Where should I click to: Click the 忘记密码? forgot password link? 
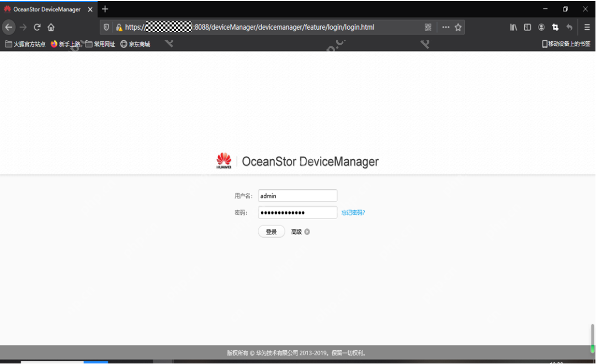(x=353, y=213)
